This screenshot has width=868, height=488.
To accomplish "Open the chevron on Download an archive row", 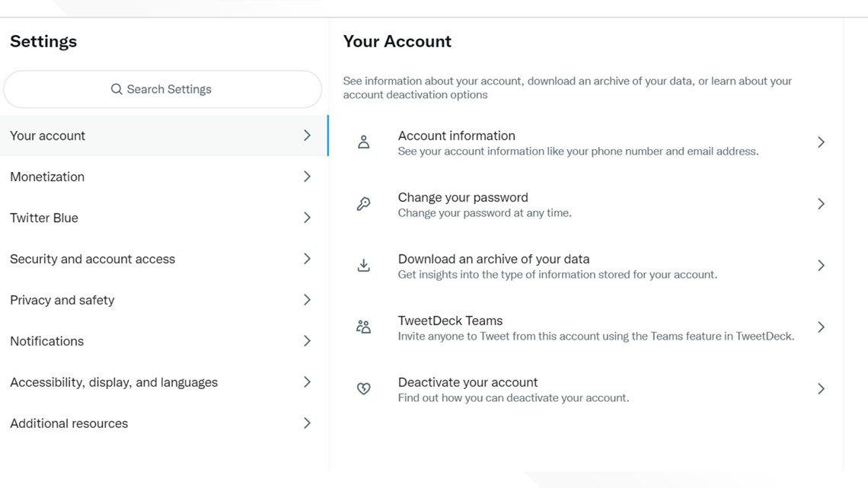I will pos(822,266).
